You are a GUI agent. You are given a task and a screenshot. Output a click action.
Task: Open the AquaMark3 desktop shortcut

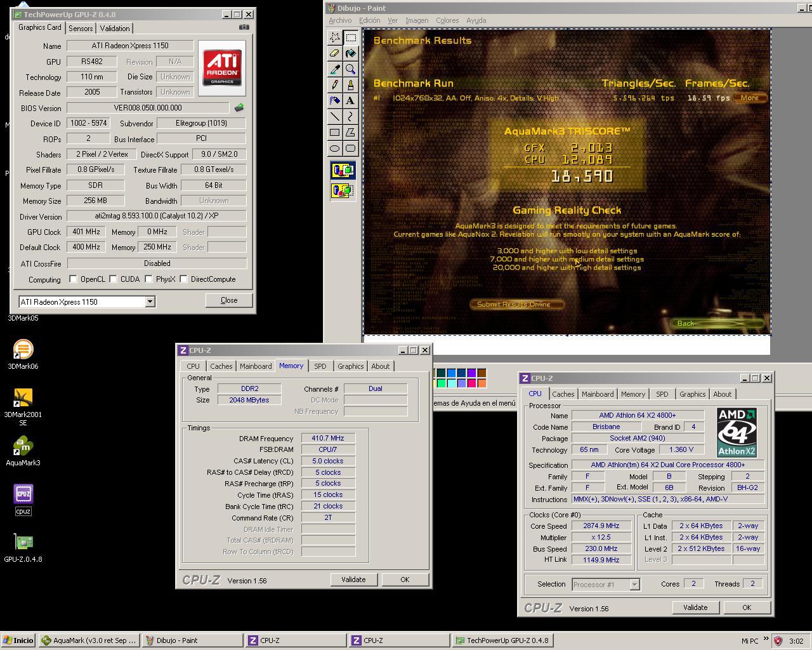pos(23,451)
